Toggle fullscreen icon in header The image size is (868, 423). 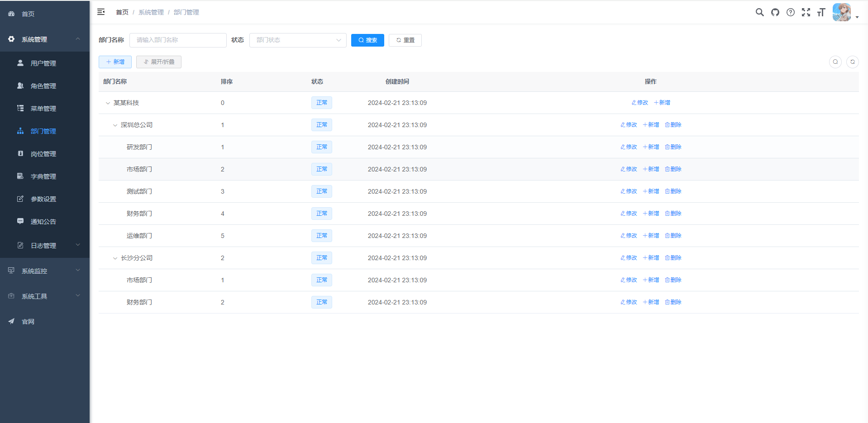point(806,12)
